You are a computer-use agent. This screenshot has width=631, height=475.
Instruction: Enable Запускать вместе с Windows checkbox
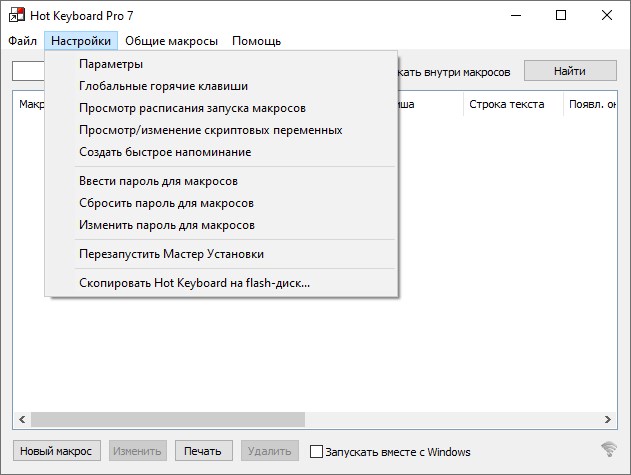[317, 451]
